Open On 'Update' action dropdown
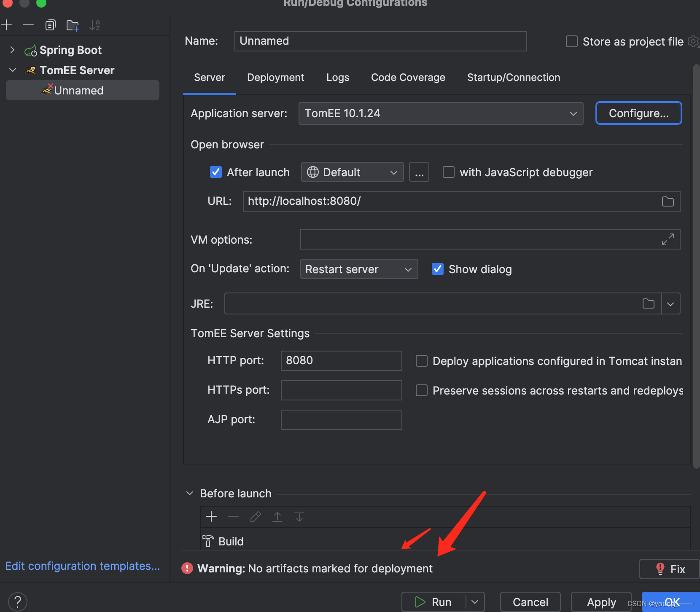The image size is (700, 612). (x=359, y=269)
